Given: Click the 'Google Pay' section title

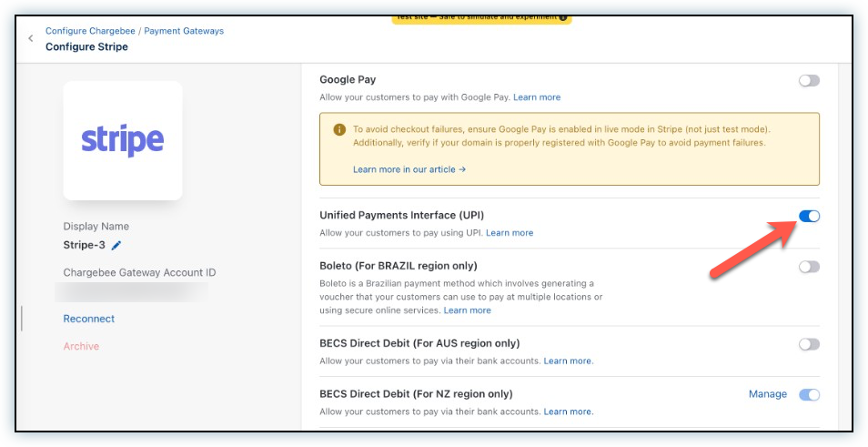Looking at the screenshot, I should click(x=348, y=80).
